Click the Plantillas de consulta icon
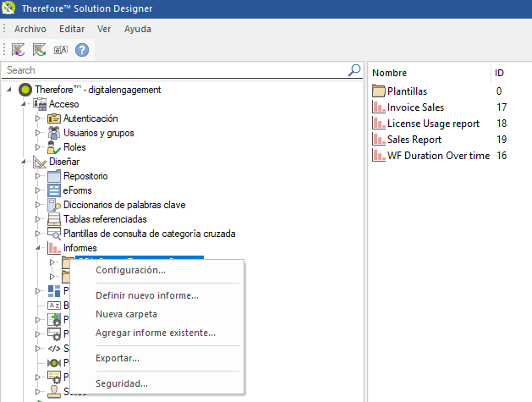532x402 pixels. 54,234
